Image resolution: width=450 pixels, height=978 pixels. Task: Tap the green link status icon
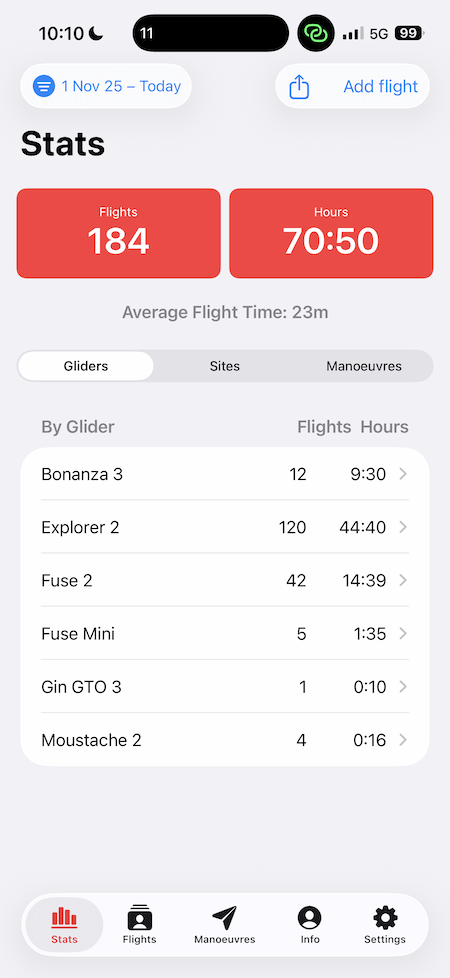pyautogui.click(x=316, y=33)
